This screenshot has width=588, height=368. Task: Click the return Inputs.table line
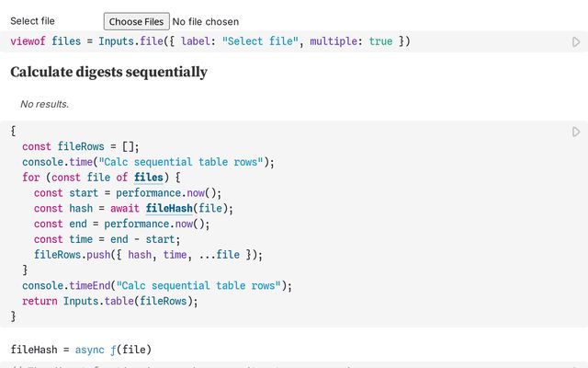(110, 301)
